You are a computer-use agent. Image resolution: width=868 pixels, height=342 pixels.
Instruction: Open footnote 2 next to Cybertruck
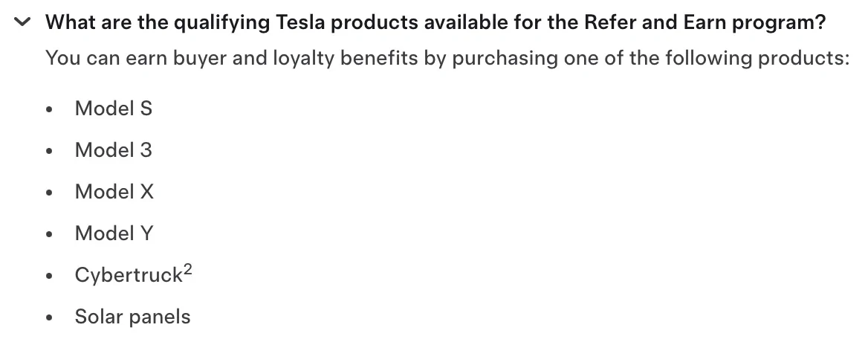[x=188, y=269]
